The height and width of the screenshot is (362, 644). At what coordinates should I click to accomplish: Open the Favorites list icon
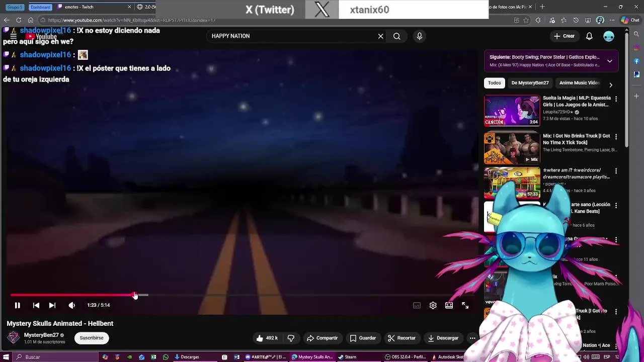[x=563, y=20]
